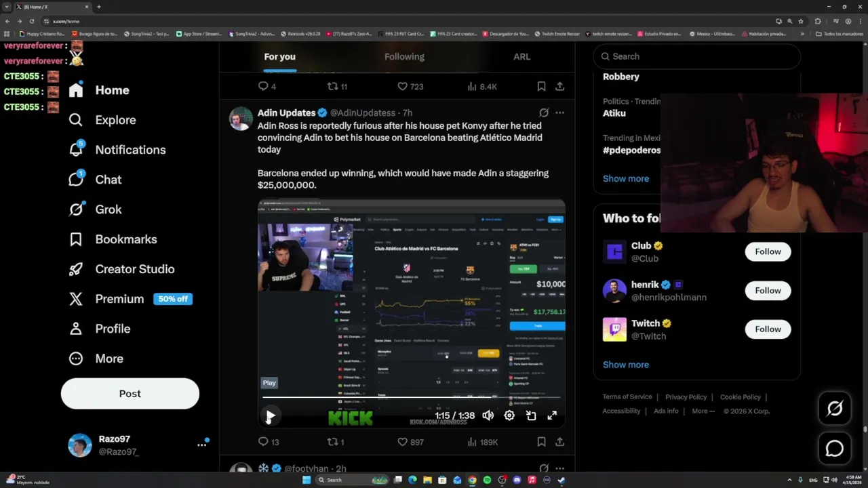The height and width of the screenshot is (488, 868).
Task: Switch to the Following tab
Action: coord(404,56)
